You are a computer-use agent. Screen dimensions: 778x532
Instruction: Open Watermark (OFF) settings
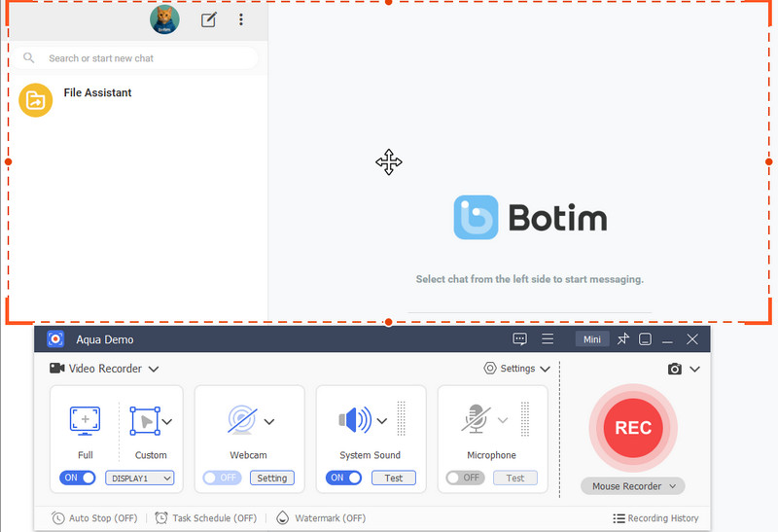(321, 518)
